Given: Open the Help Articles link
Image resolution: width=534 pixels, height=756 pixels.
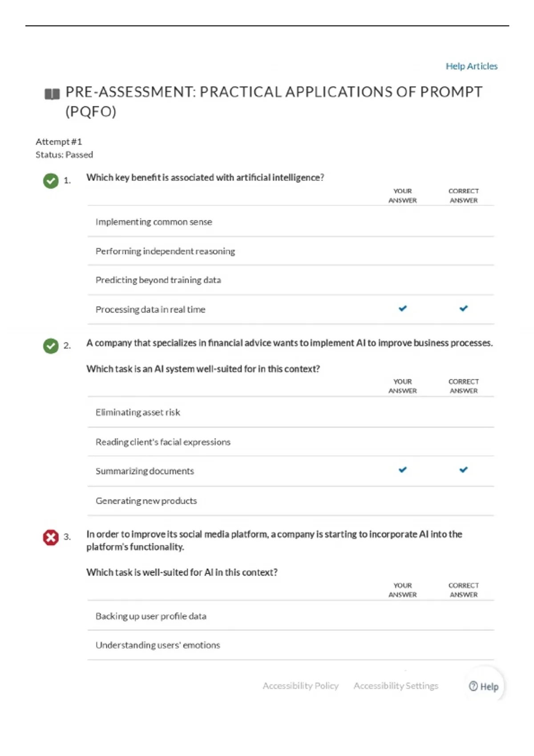Looking at the screenshot, I should (x=472, y=66).
